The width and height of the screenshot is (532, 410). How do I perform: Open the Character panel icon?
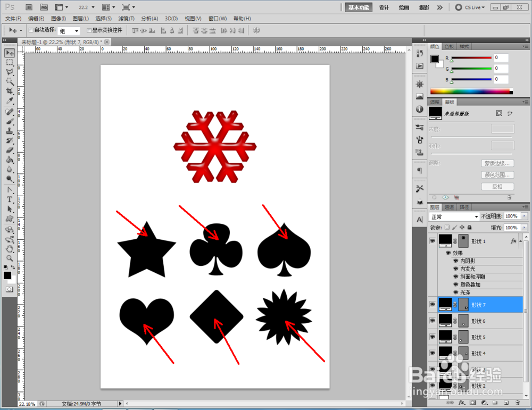click(420, 220)
